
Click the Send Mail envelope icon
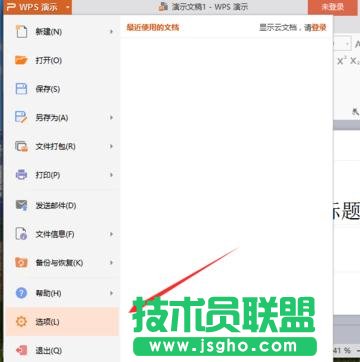(22, 205)
